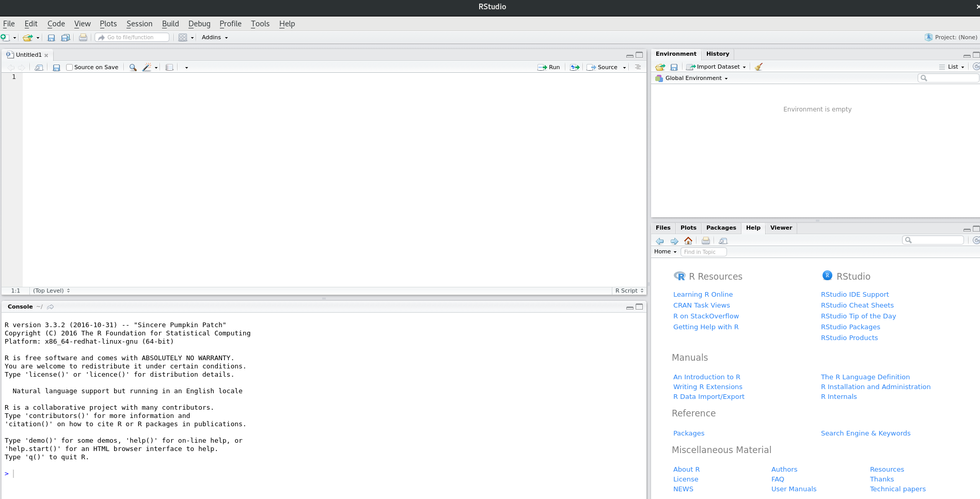Click the Find in Topic field
This screenshot has height=499, width=980.
click(704, 252)
